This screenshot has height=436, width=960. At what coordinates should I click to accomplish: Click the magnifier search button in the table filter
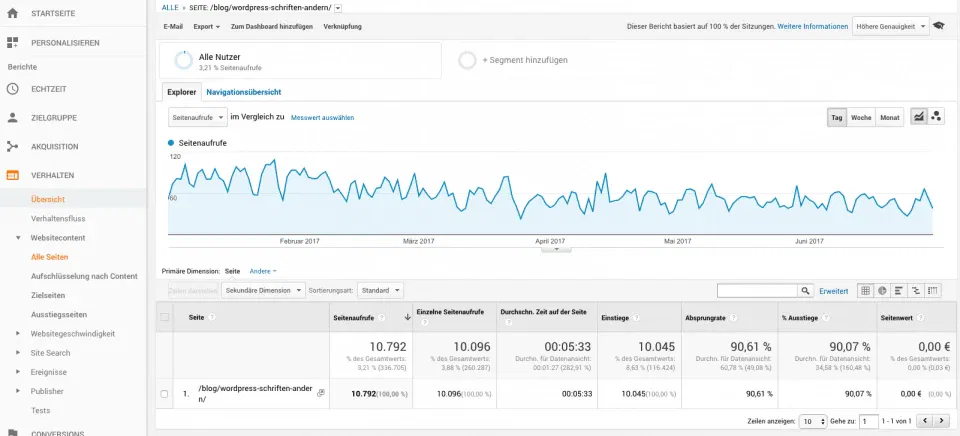[x=806, y=291]
